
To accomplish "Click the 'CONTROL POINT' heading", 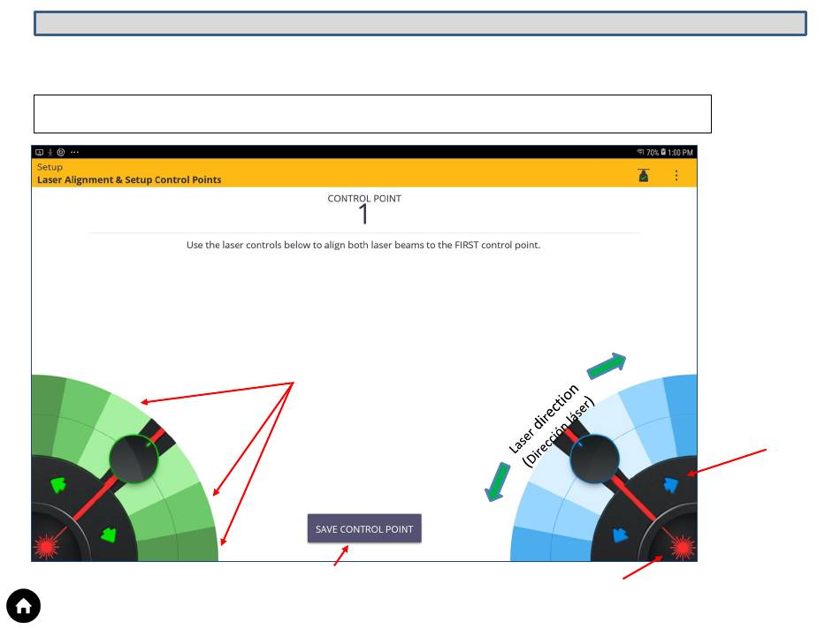I will point(364,199).
